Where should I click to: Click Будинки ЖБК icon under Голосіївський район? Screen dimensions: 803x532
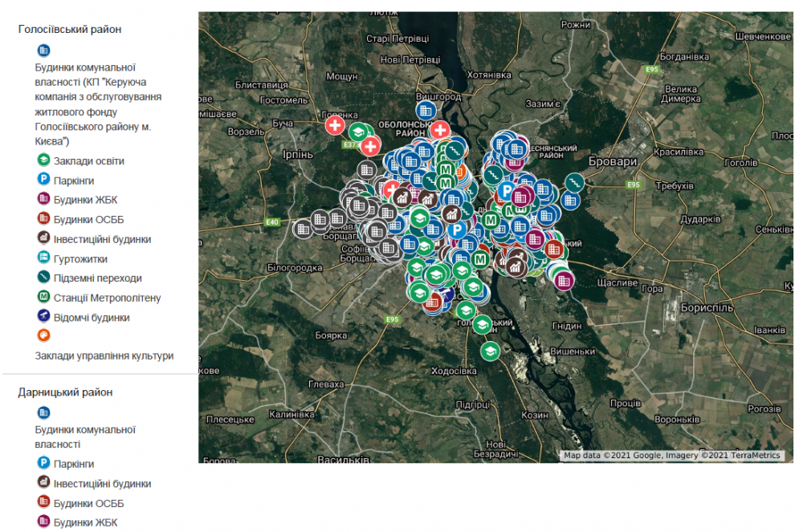point(43,200)
